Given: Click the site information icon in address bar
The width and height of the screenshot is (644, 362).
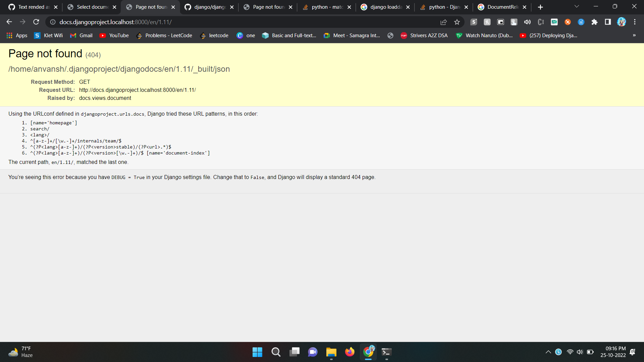Looking at the screenshot, I should click(x=53, y=22).
